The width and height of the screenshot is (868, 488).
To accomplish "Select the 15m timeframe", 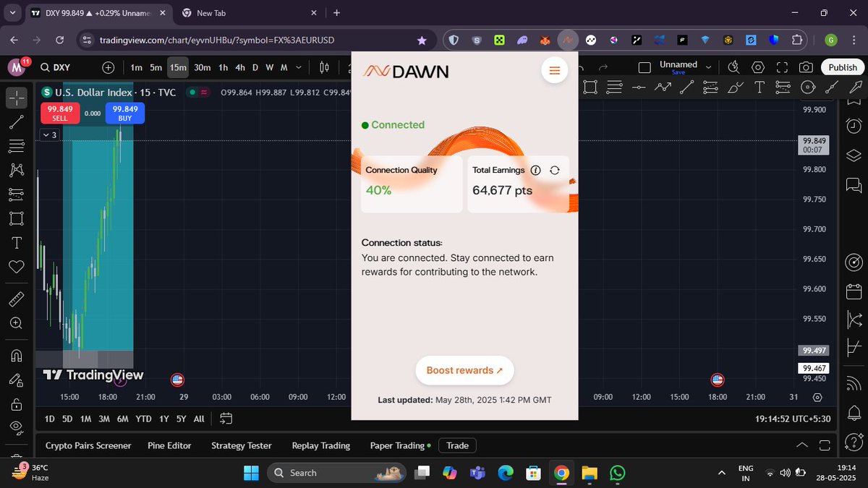I will pos(178,67).
